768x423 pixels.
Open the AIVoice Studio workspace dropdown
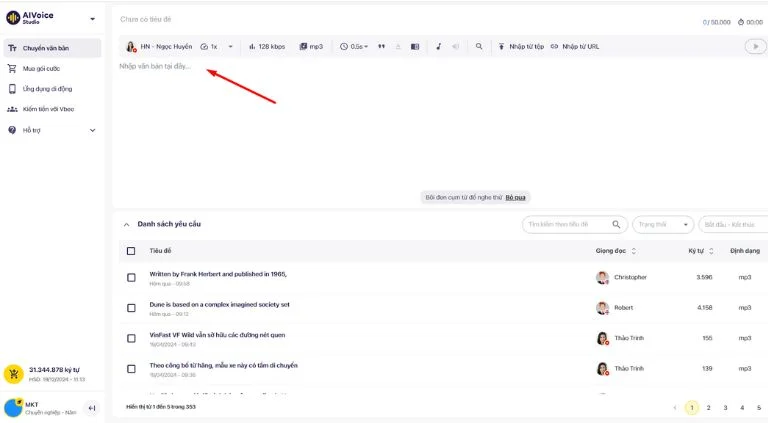click(93, 19)
